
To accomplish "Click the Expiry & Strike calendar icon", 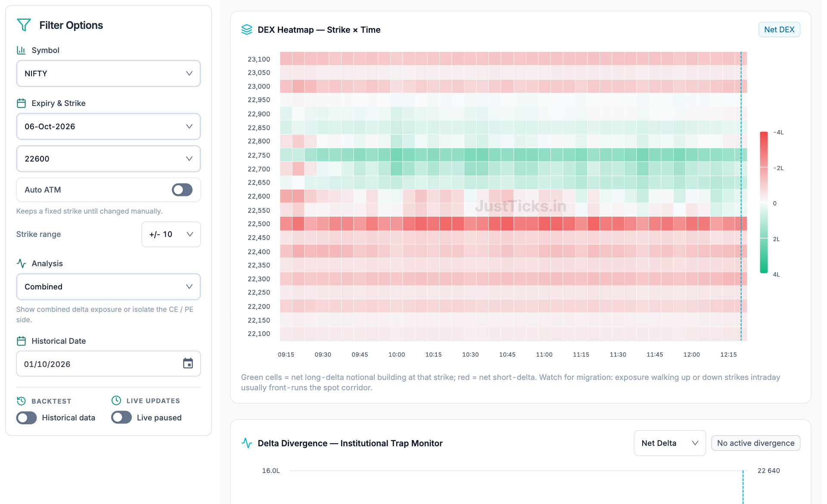I will coord(21,103).
